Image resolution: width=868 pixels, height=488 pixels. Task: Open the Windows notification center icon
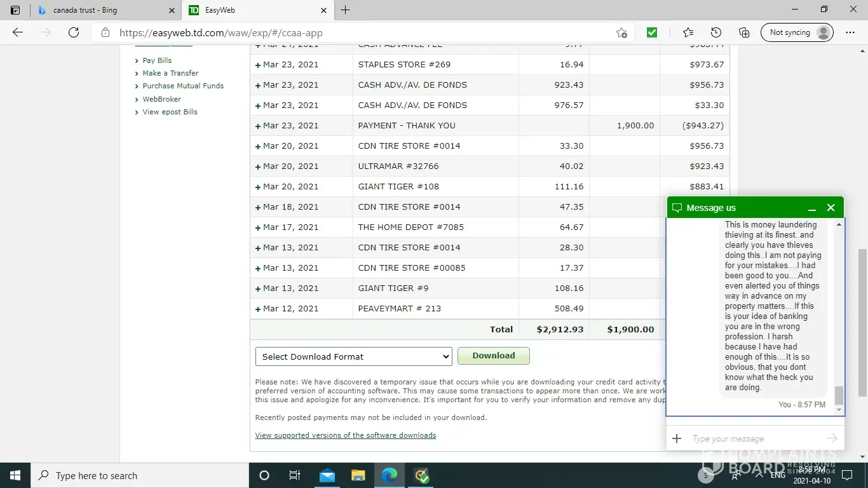coord(846,475)
